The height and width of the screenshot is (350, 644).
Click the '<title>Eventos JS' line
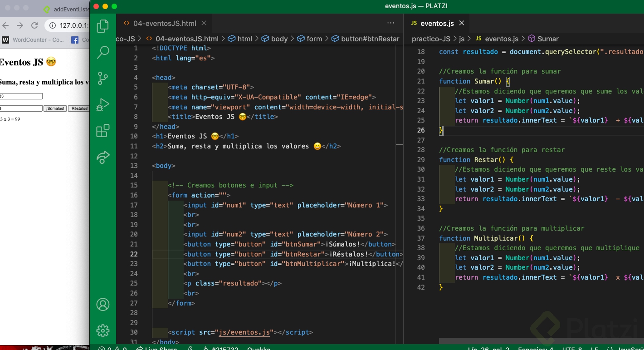tap(223, 117)
